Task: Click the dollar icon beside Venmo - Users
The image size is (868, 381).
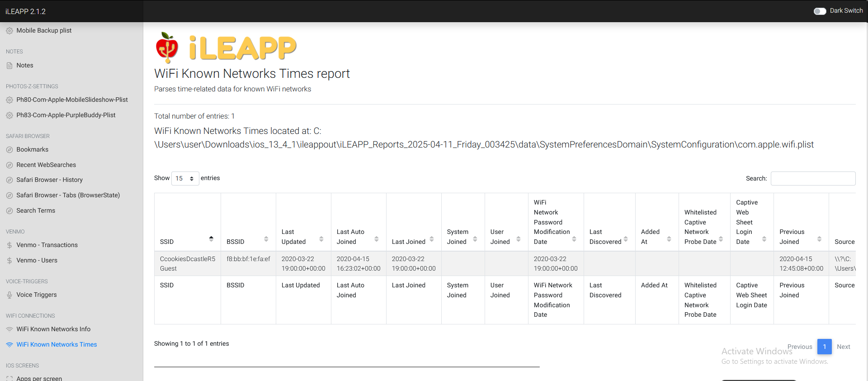Action: coord(9,261)
